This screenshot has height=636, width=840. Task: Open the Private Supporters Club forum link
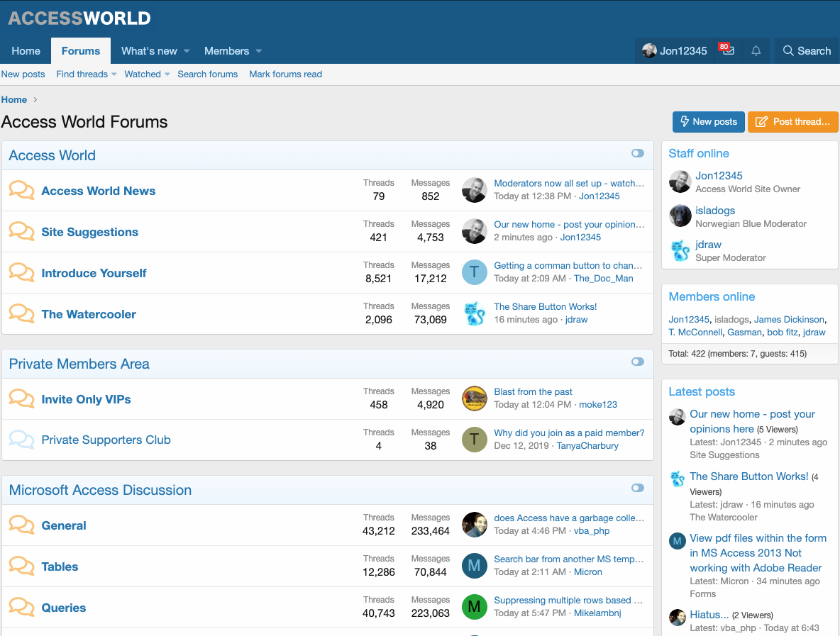click(x=106, y=440)
